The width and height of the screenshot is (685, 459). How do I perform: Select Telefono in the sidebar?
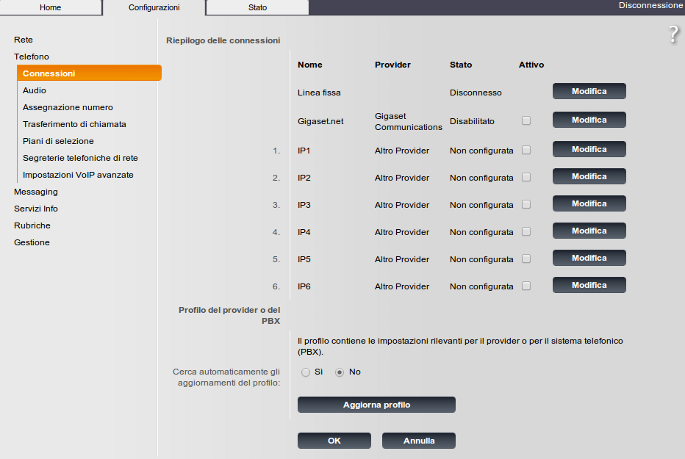coord(31,57)
